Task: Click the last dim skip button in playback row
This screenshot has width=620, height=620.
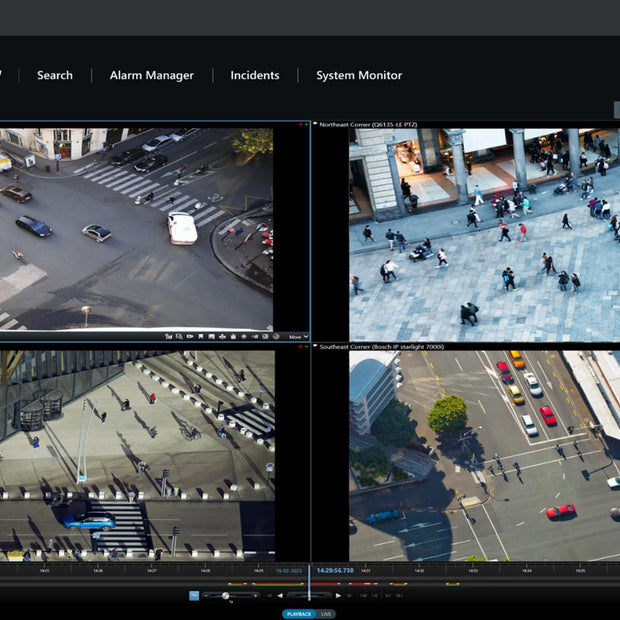Action: tap(399, 595)
